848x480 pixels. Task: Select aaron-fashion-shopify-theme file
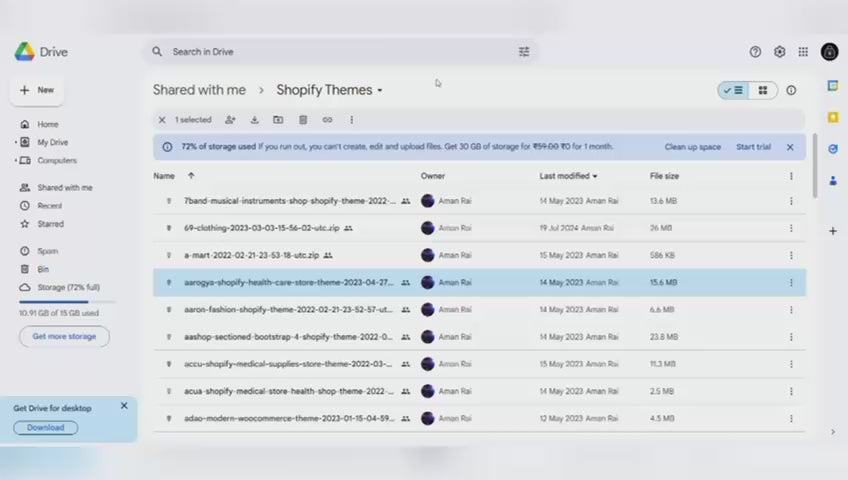click(x=479, y=310)
